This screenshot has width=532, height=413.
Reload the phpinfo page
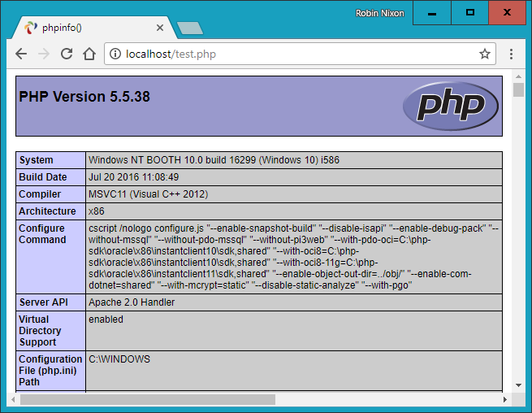click(x=67, y=54)
